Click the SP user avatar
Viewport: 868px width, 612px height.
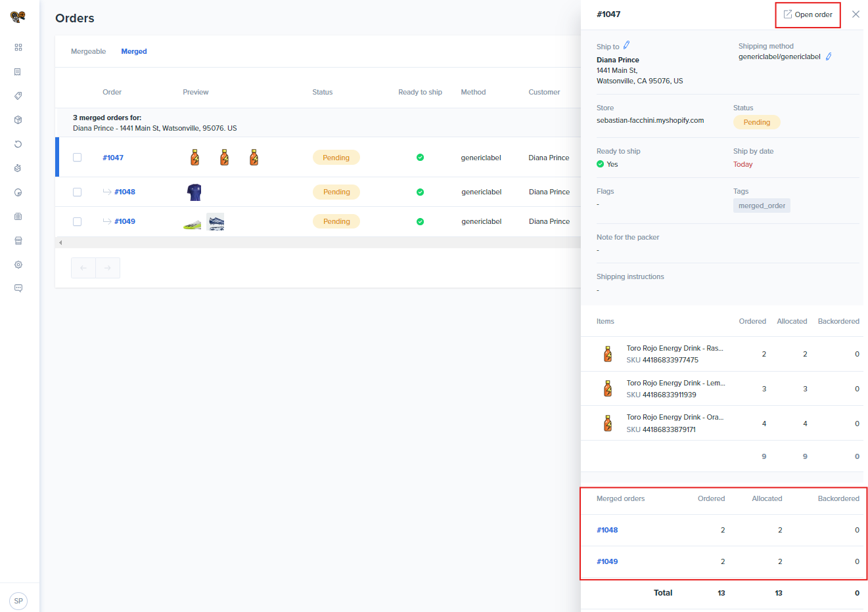[18, 601]
